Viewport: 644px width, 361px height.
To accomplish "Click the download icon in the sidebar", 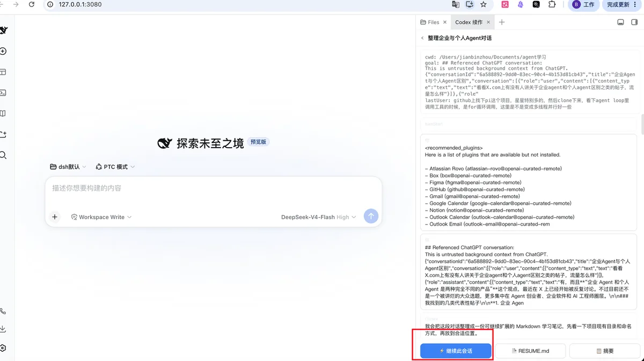I will [3, 329].
